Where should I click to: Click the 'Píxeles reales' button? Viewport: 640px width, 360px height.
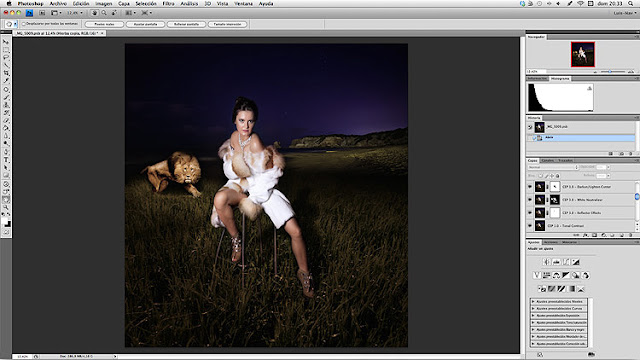104,24
